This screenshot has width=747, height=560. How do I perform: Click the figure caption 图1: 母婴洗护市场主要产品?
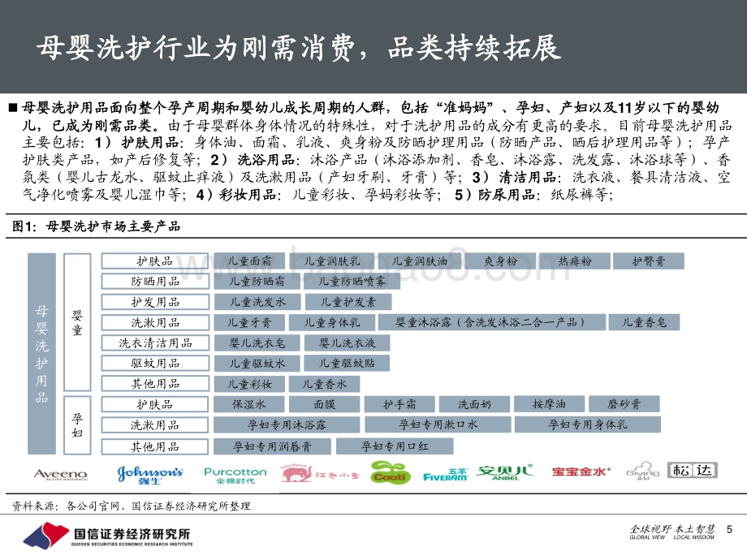pyautogui.click(x=97, y=226)
